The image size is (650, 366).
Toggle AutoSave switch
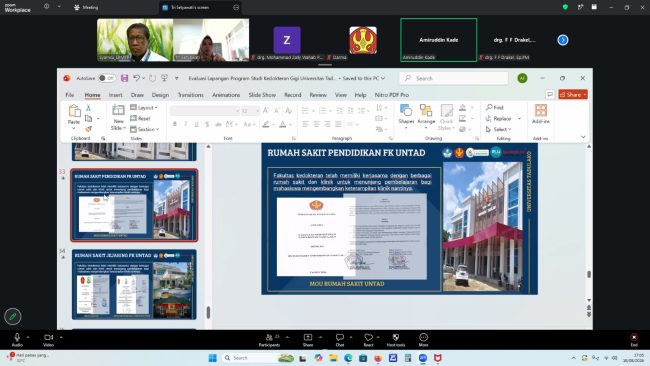107,78
